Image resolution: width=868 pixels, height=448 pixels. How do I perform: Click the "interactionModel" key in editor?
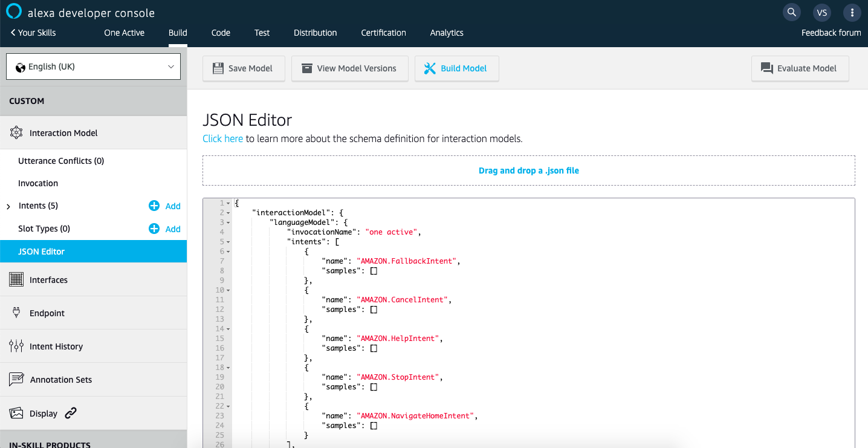pyautogui.click(x=290, y=213)
